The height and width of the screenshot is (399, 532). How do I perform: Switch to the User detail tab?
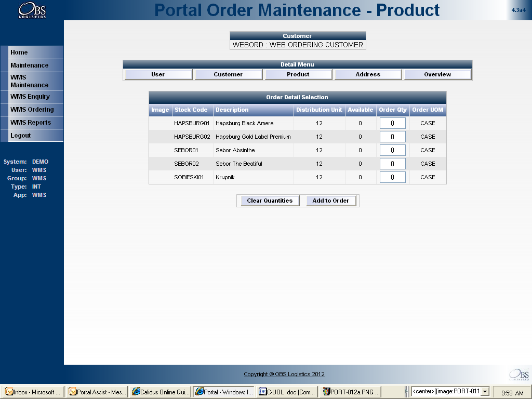click(x=158, y=74)
